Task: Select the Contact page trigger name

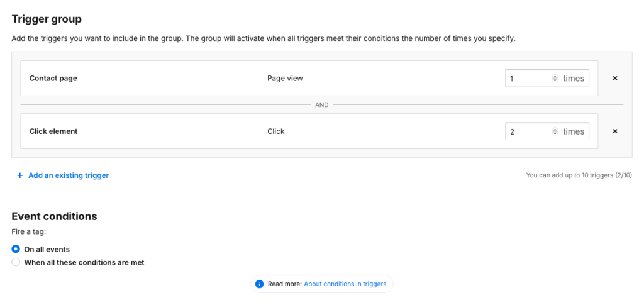Action: pos(53,79)
